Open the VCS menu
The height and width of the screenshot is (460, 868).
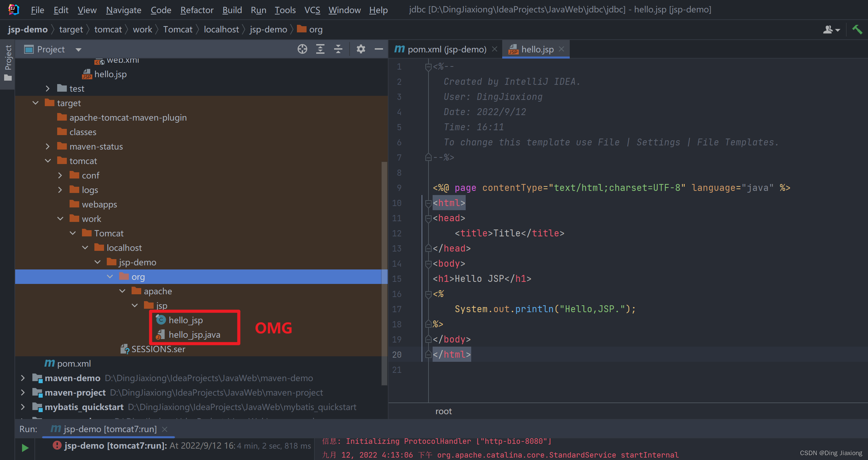(x=312, y=10)
